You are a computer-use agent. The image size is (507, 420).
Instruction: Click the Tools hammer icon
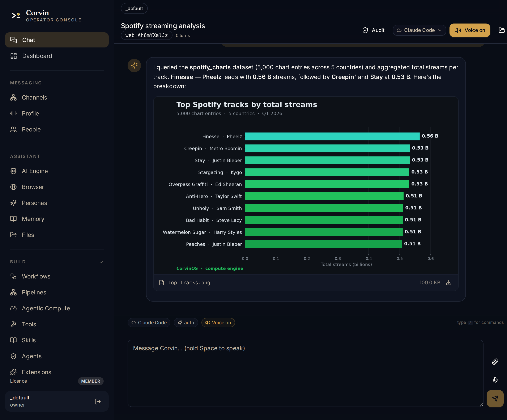[x=13, y=324]
